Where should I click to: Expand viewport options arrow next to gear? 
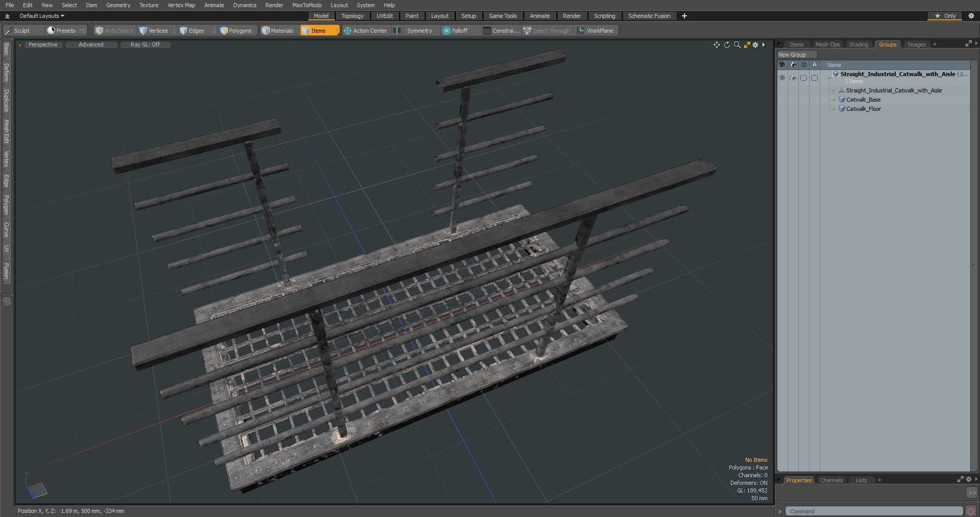[764, 45]
